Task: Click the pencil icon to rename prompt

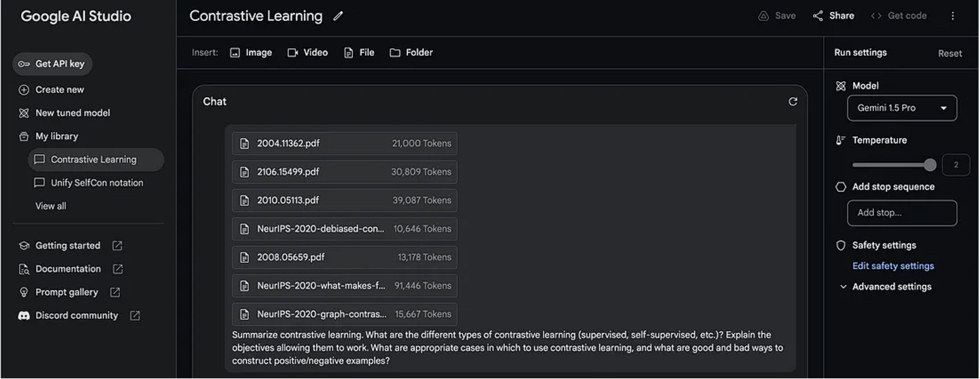Action: pos(338,16)
